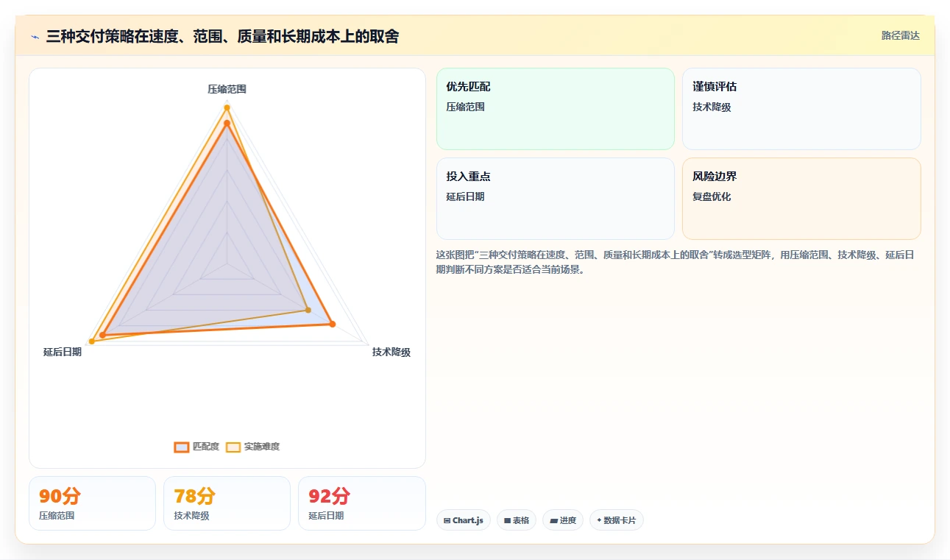The image size is (950, 560).
Task: Click the 90分 score card
Action: pyautogui.click(x=92, y=503)
